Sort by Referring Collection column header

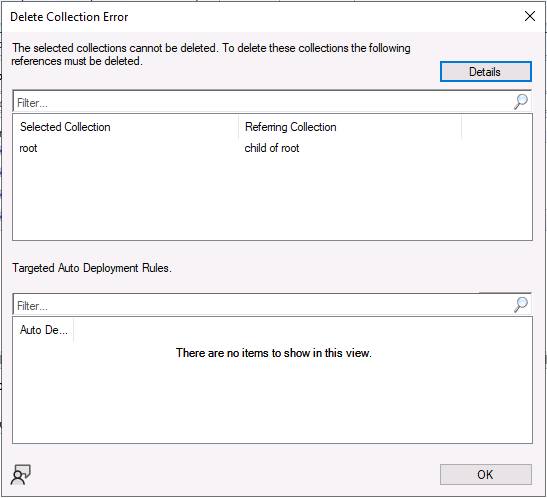pyautogui.click(x=350, y=127)
